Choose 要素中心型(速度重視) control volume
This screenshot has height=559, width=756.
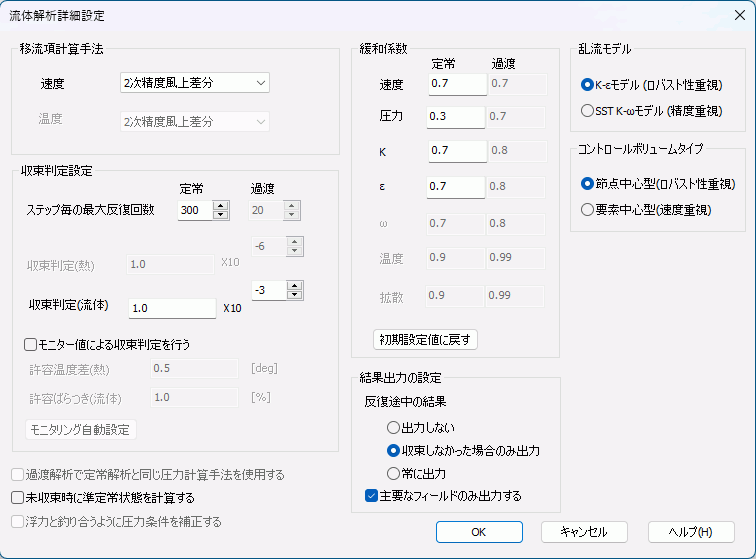point(588,210)
